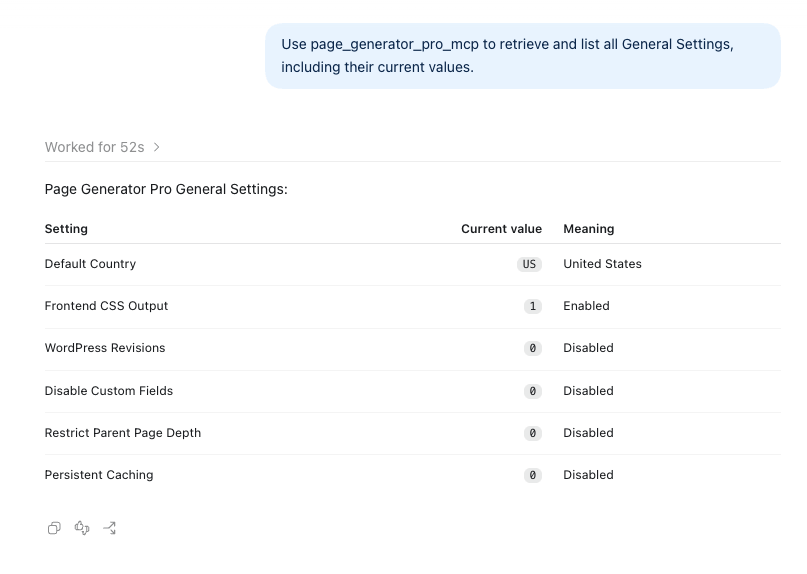
Task: Click 'Disabled' in the Disable Custom Fields row
Action: click(x=588, y=391)
